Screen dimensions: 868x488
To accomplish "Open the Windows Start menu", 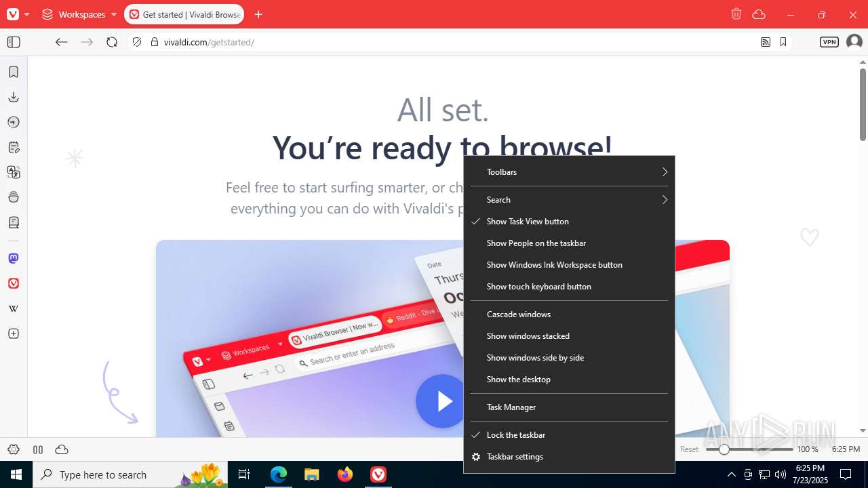I will pos(16,474).
